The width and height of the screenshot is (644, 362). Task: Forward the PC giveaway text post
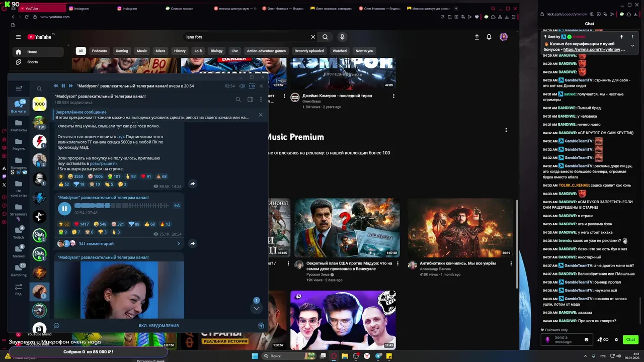(192, 184)
